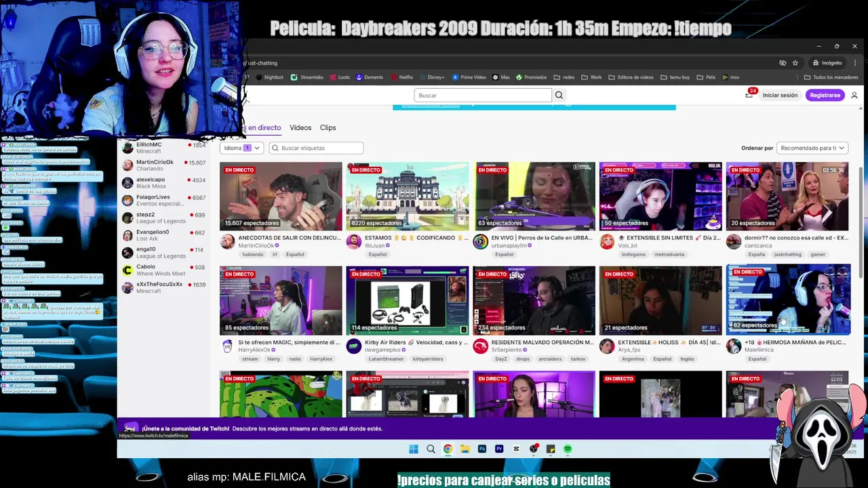Open Kirby Air Riders stream thumbnail
Viewport: 868px width, 488px height.
pos(407,301)
